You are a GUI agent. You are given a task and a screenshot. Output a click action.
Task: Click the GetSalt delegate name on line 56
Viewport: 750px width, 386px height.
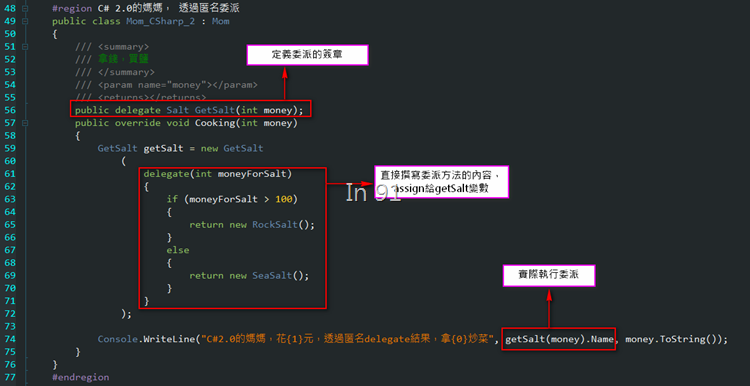coord(215,110)
